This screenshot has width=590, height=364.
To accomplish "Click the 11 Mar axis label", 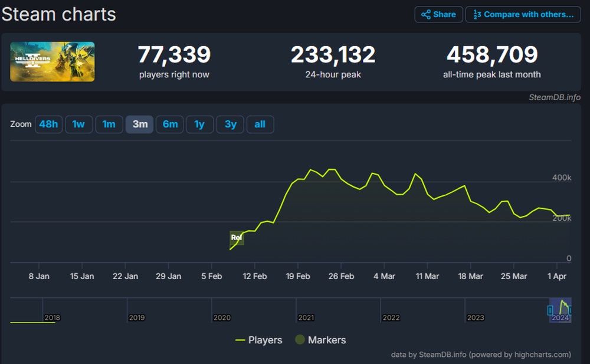I will tap(427, 276).
